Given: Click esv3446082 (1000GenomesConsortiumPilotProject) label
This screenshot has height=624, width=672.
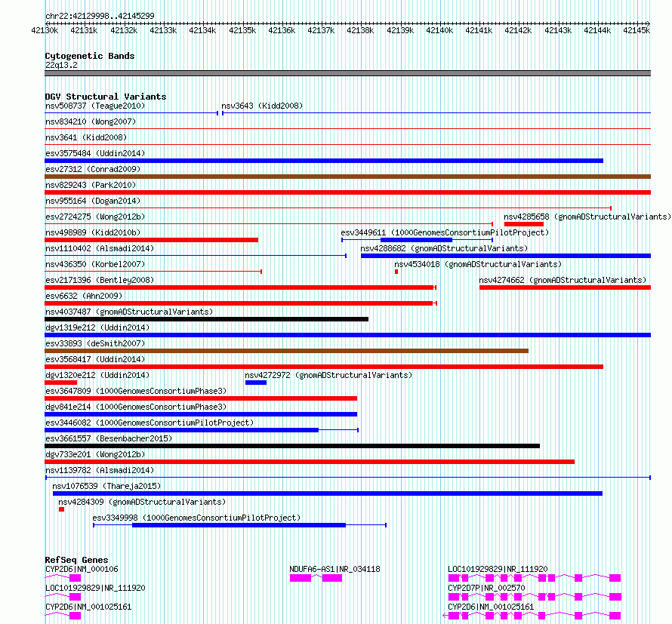Looking at the screenshot, I should (150, 423).
